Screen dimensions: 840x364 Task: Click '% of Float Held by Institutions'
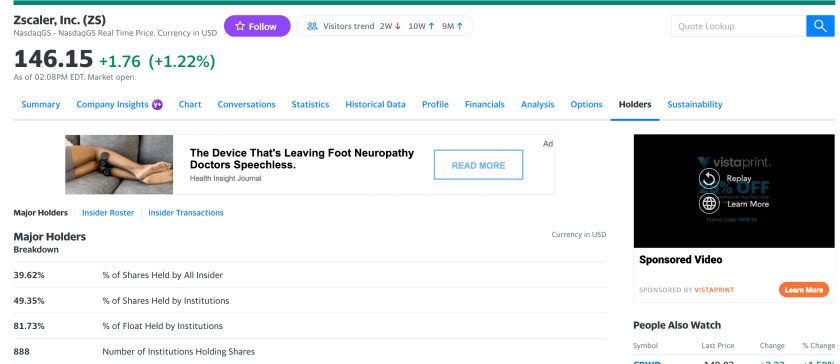pos(163,326)
